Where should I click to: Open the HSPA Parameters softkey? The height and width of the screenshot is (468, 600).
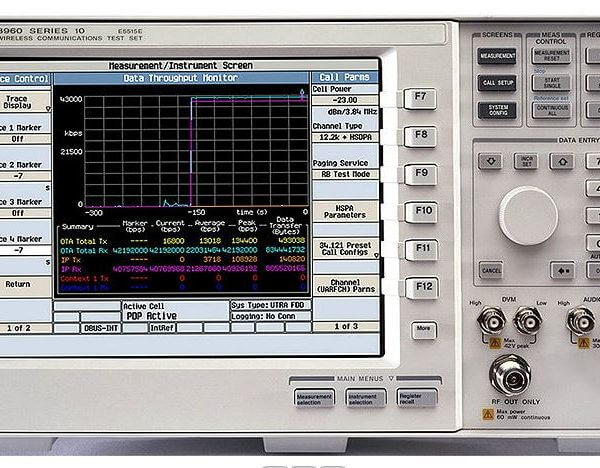click(x=345, y=212)
